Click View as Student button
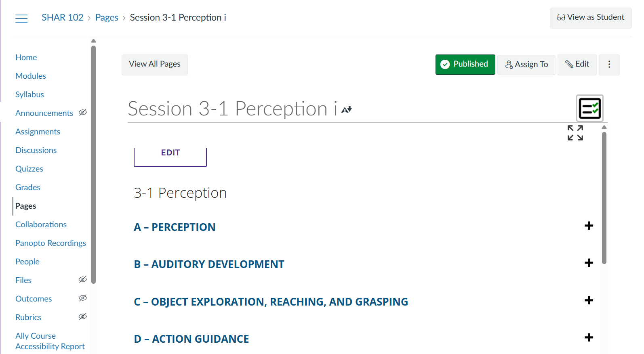This screenshot has width=644, height=354. pyautogui.click(x=590, y=18)
